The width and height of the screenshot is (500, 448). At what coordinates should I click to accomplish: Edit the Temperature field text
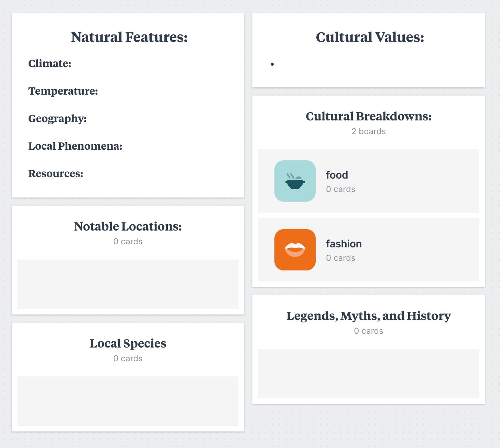coord(63,91)
